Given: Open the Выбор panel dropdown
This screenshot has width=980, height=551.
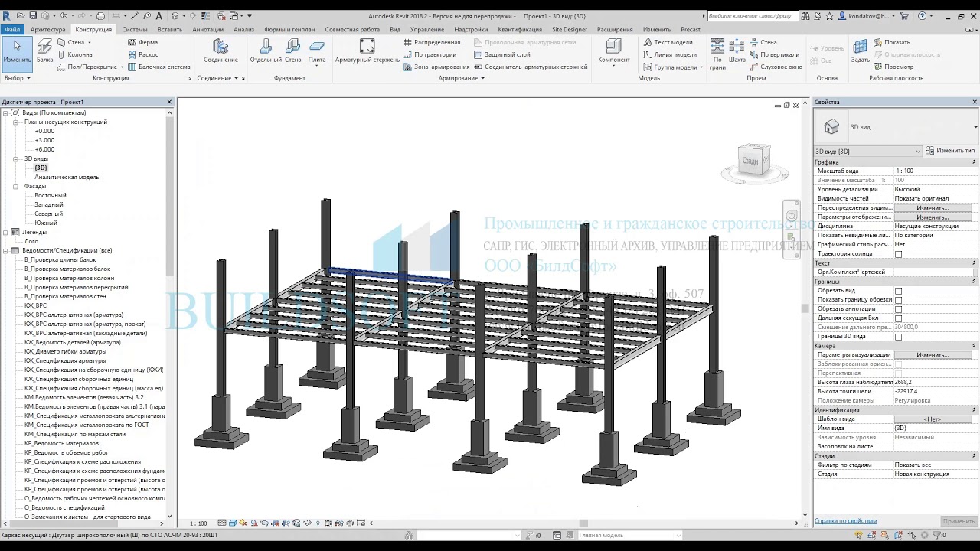Looking at the screenshot, I should [17, 78].
